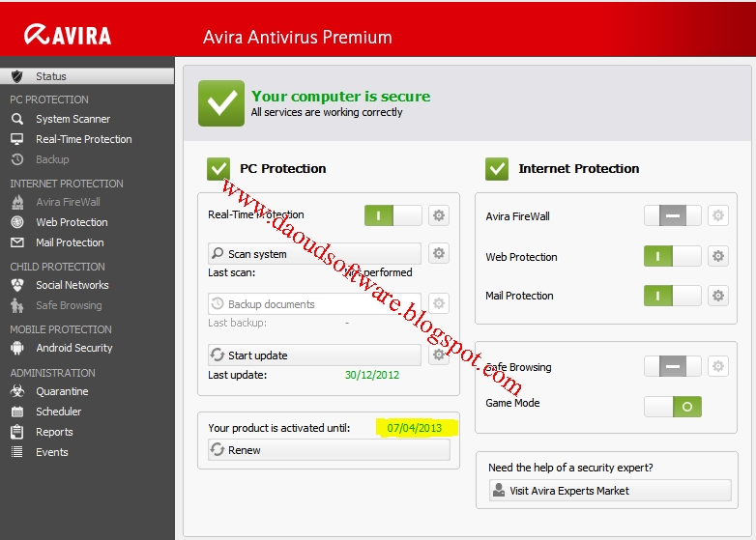This screenshot has height=540, width=756.
Task: Click the Reports clipboard icon
Action: point(17,432)
